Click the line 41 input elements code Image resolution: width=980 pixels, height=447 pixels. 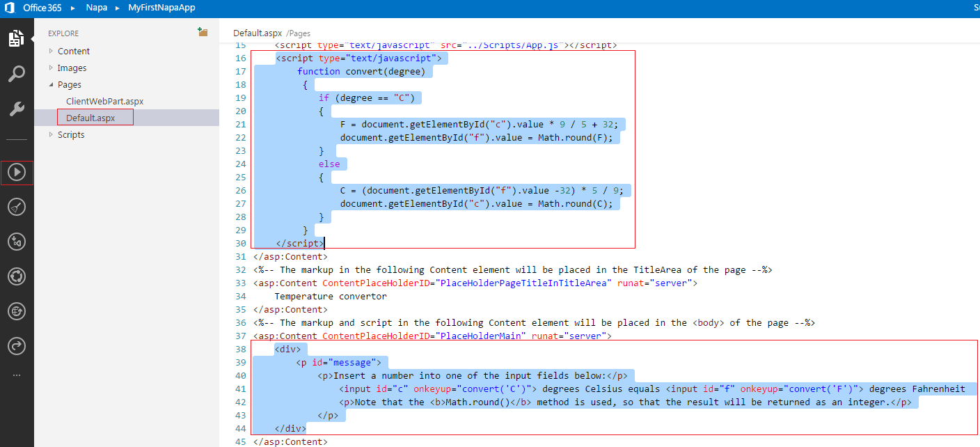coord(653,389)
